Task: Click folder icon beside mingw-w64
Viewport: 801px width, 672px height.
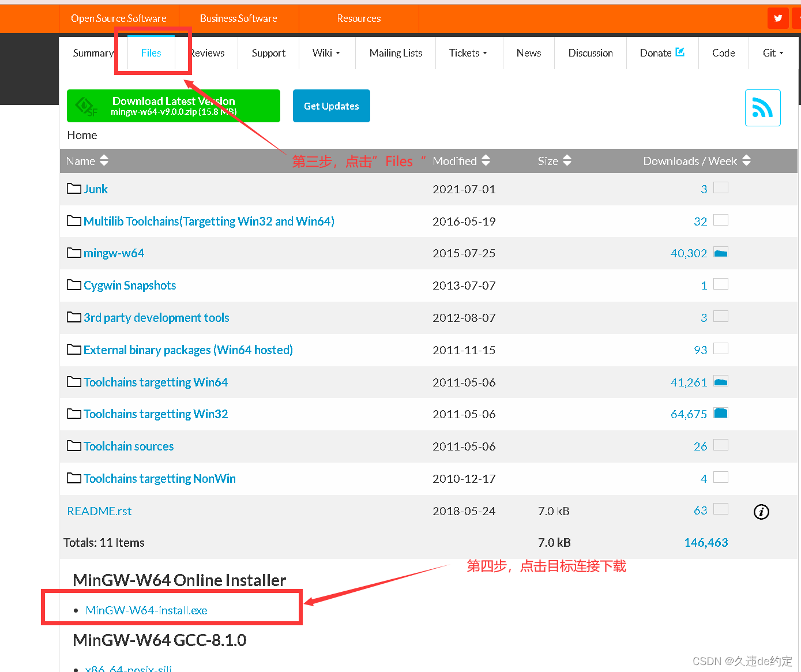Action: point(74,253)
